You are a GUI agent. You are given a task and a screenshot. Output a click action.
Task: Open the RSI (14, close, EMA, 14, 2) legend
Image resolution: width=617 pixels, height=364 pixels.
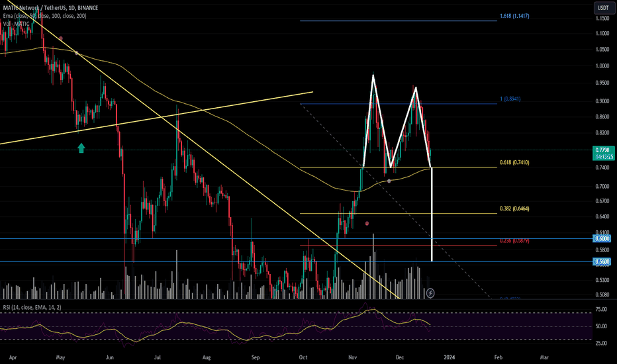32,307
